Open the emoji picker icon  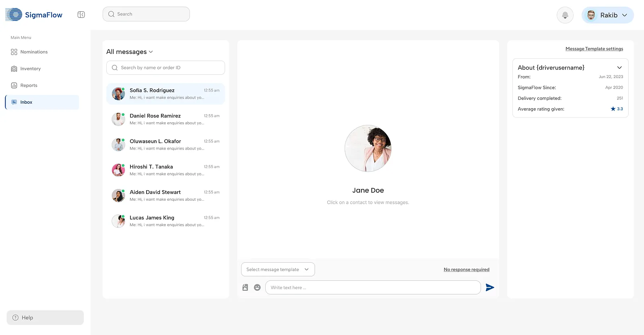(x=257, y=288)
